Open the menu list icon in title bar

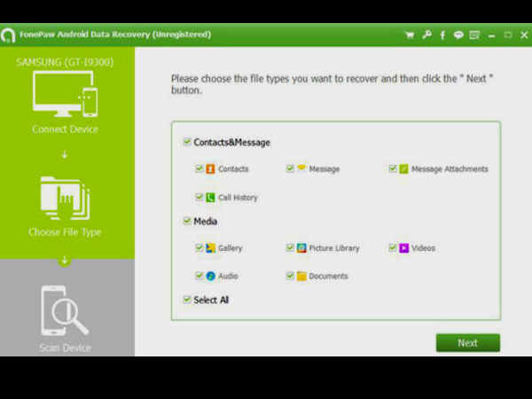click(474, 35)
